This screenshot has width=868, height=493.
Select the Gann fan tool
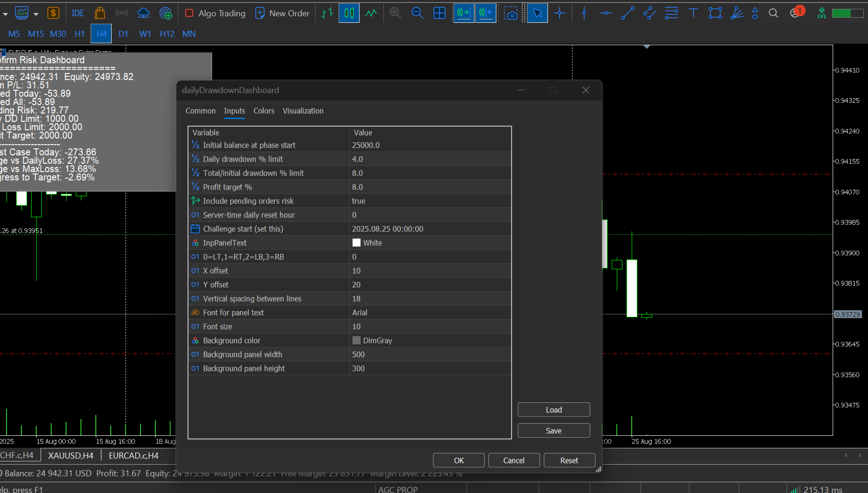(737, 13)
